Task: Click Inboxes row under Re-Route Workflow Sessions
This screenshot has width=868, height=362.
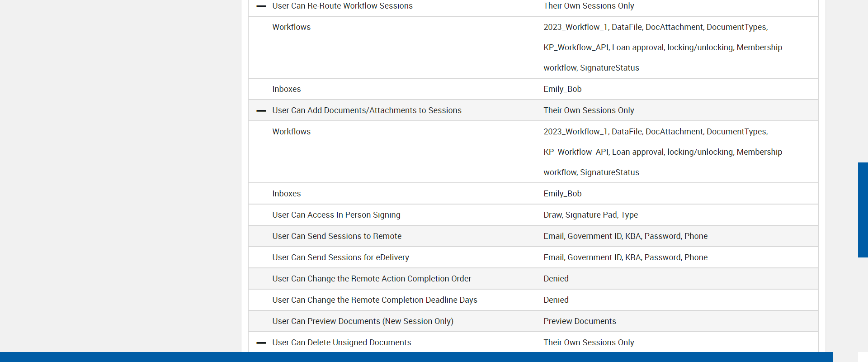Action: tap(286, 89)
